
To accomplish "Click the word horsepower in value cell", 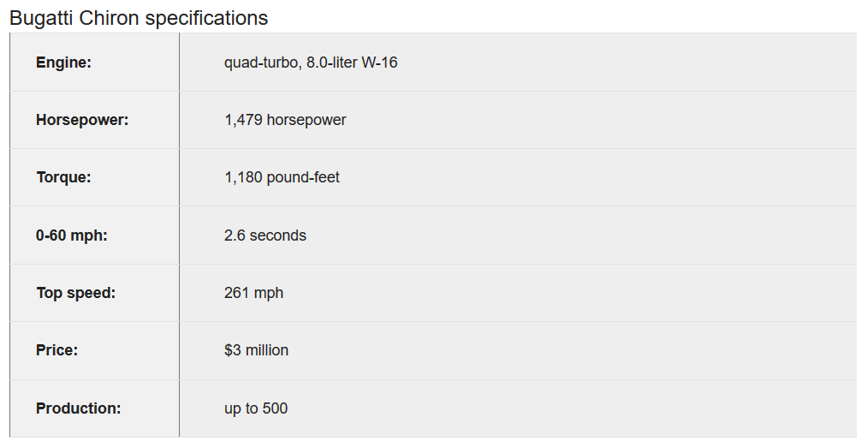I will [306, 120].
